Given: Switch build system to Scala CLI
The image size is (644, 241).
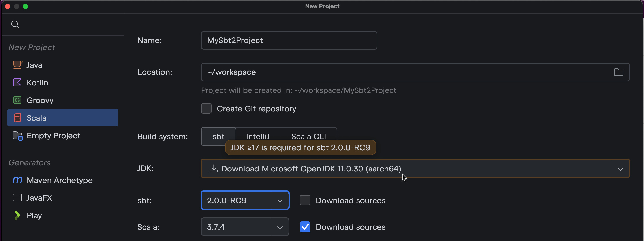Looking at the screenshot, I should click(308, 136).
